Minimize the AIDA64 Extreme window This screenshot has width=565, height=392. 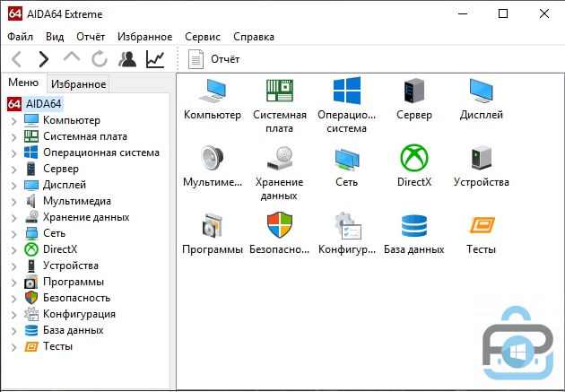click(463, 13)
